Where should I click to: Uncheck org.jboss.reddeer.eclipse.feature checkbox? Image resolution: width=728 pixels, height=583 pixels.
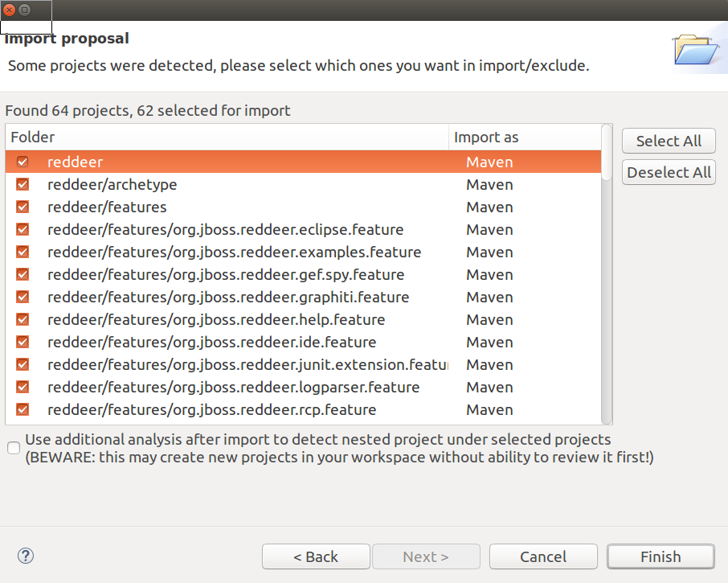[x=22, y=229]
